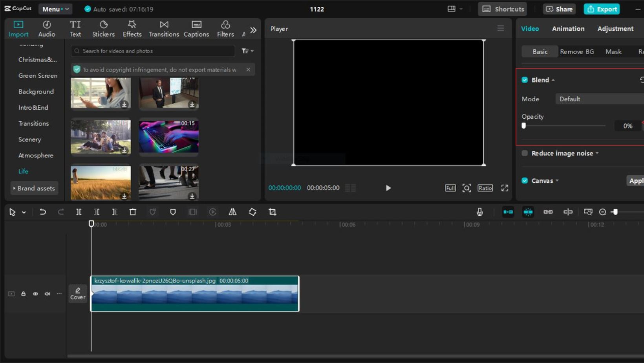Select the keyboard hands 00:15 thumbnail
The height and width of the screenshot is (363, 644).
tap(168, 136)
